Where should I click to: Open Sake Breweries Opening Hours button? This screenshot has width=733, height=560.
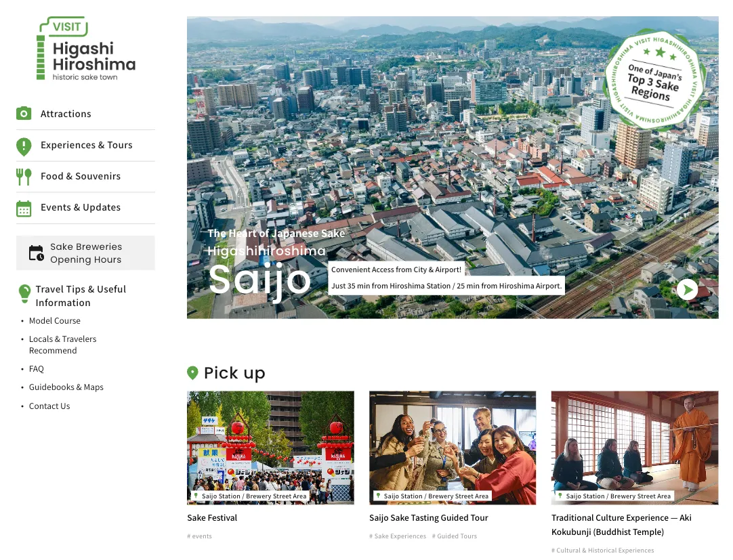click(x=85, y=253)
